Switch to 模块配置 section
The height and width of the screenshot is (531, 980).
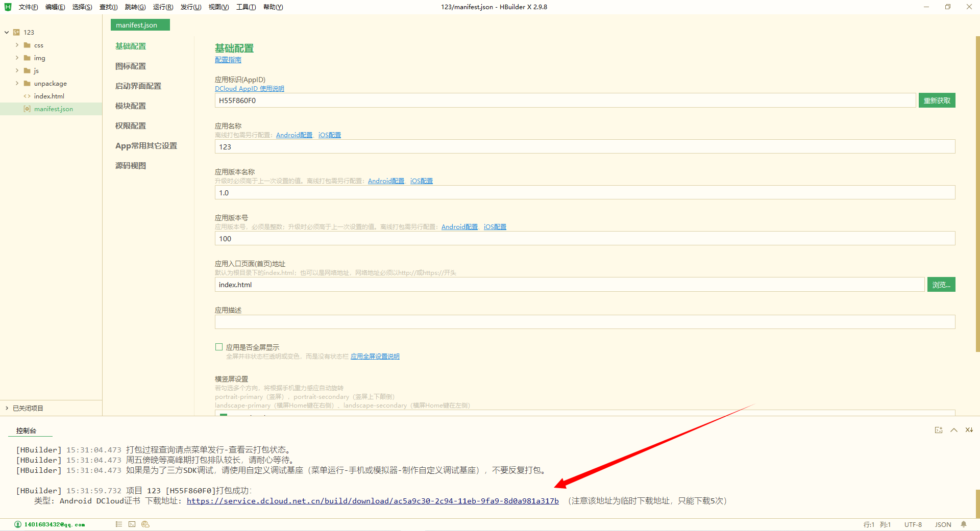131,106
